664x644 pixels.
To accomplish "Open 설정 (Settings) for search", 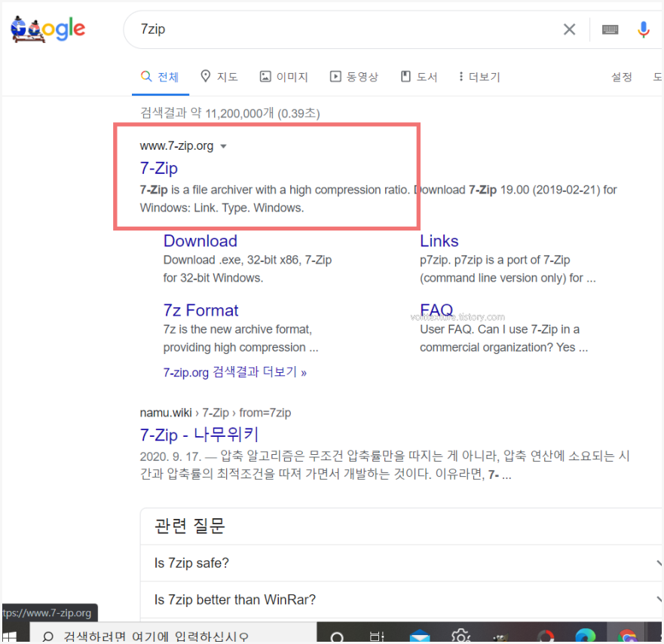I will (621, 77).
